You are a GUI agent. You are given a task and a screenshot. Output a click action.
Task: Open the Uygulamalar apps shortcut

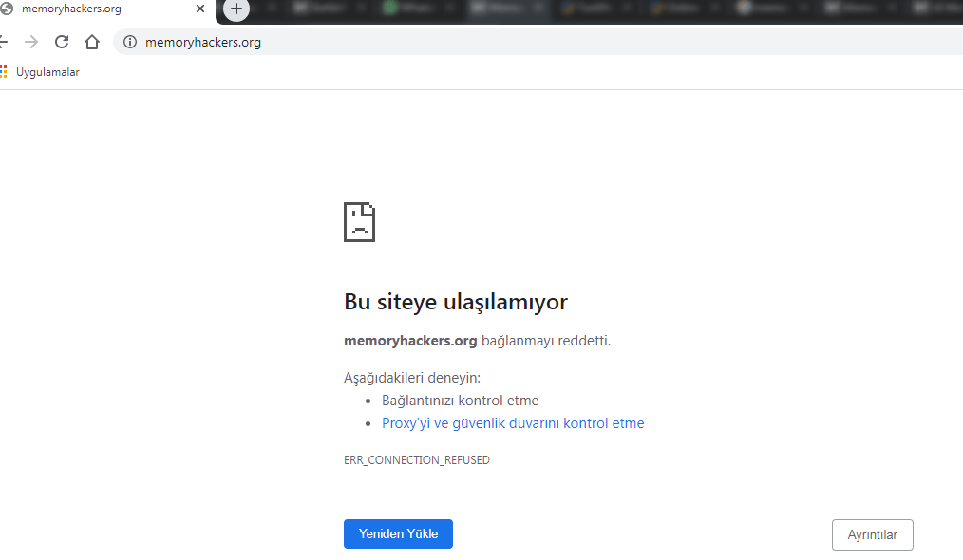[40, 72]
